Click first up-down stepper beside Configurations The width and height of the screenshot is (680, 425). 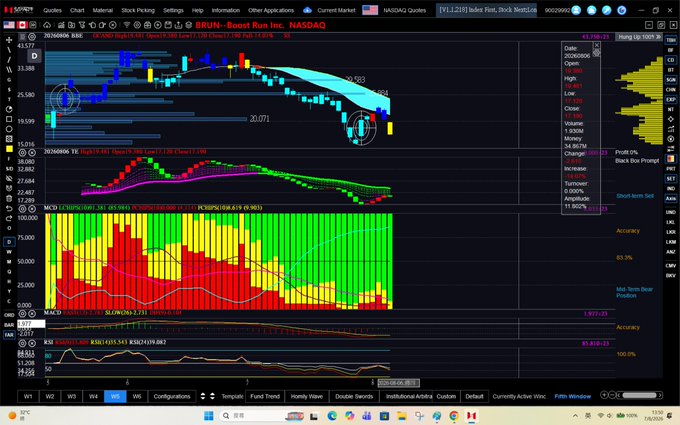coord(203,396)
